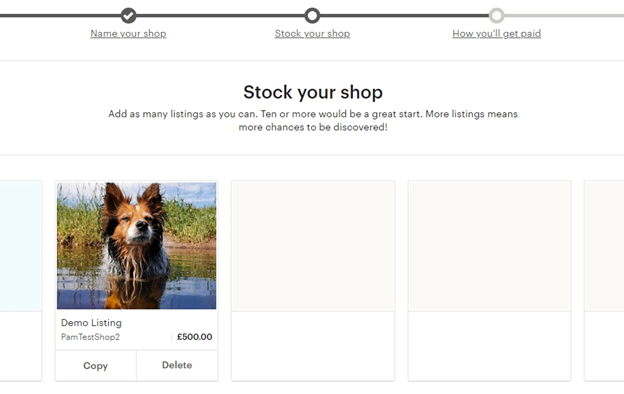Go to How you'll get paid step
The image size is (624, 394).
(496, 34)
